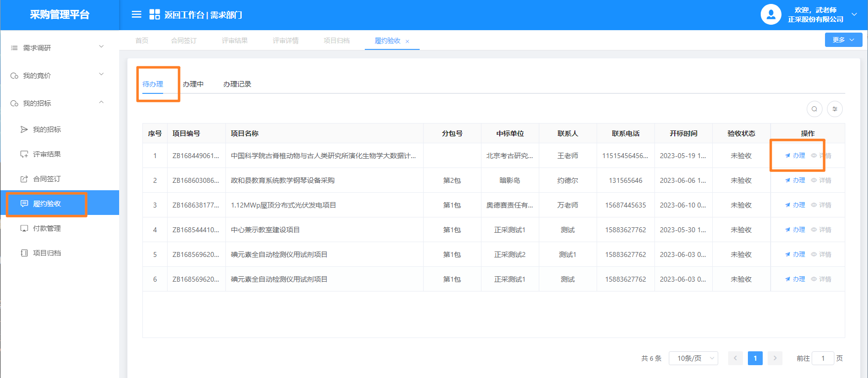Viewport: 868px width, 378px height.
Task: Open the column filter settings icon
Action: point(835,109)
